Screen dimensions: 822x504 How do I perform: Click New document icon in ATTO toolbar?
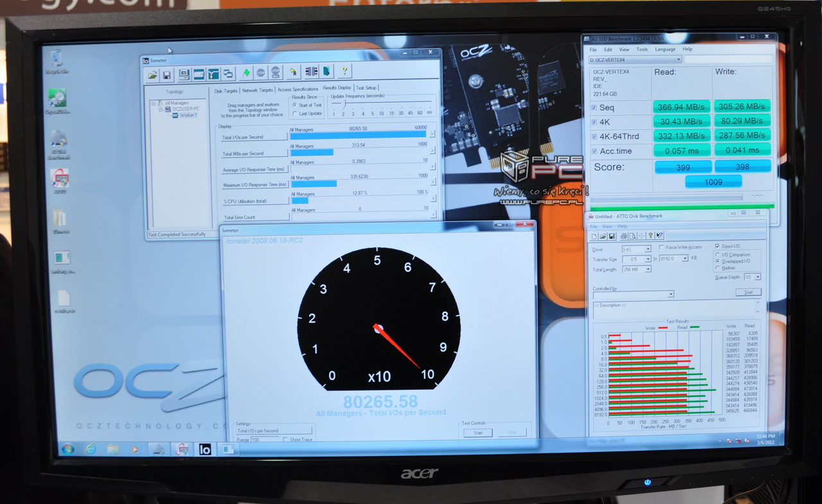point(594,236)
